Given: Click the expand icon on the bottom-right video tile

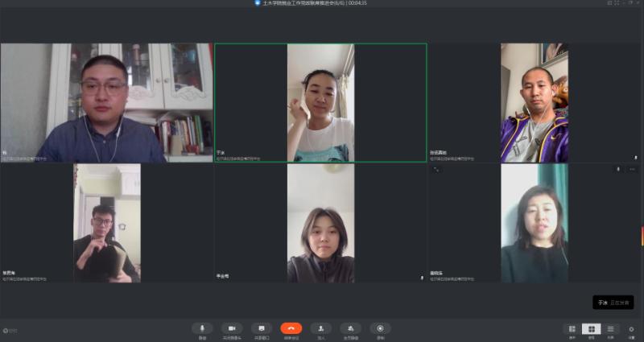Looking at the screenshot, I should click(x=436, y=169).
